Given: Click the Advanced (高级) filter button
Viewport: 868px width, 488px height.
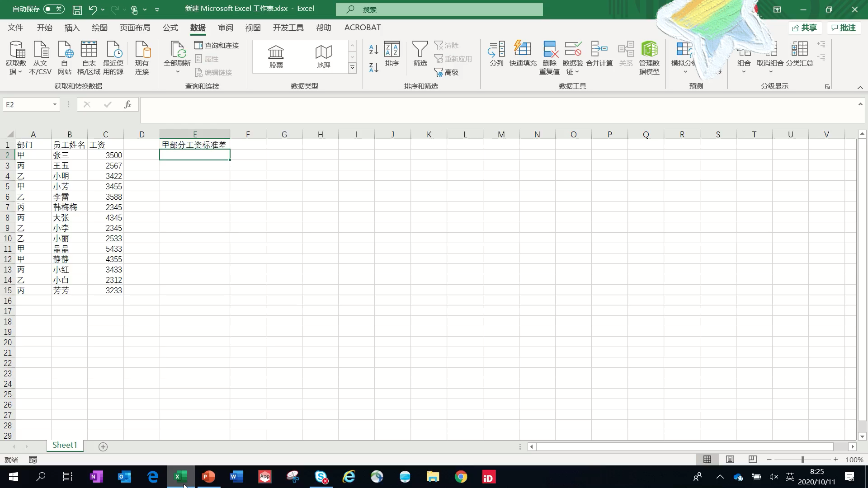Looking at the screenshot, I should (446, 72).
